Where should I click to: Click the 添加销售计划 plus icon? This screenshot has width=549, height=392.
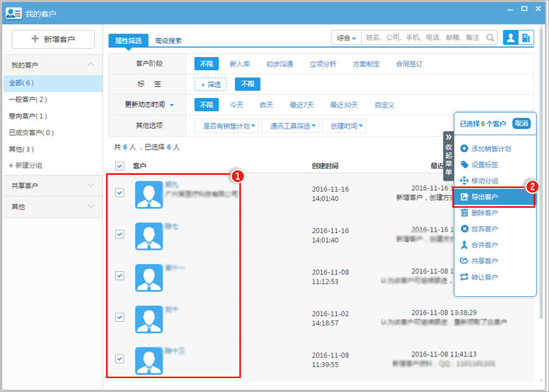pos(464,148)
